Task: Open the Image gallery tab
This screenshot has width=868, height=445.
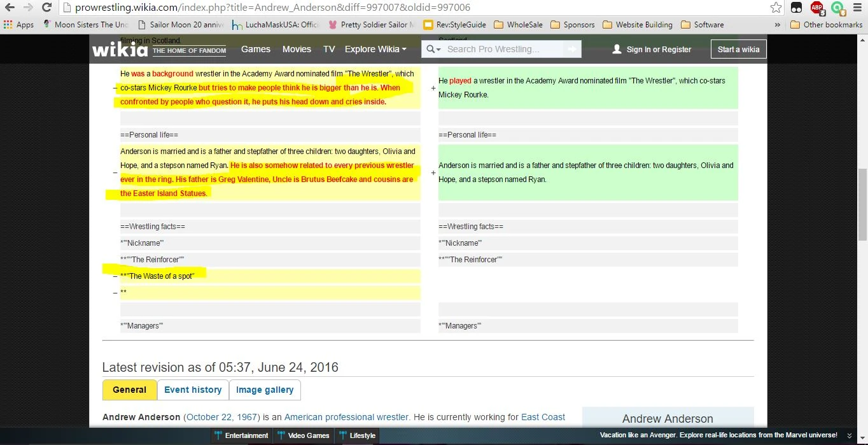Action: click(x=265, y=390)
